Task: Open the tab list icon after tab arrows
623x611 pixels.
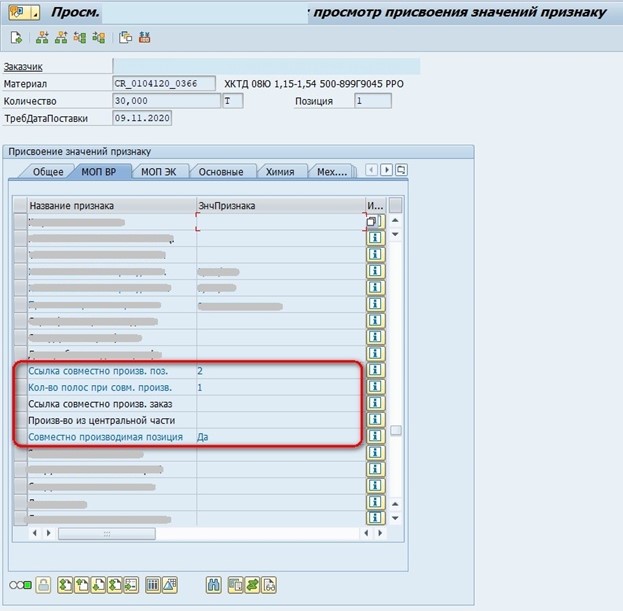Action: [401, 170]
